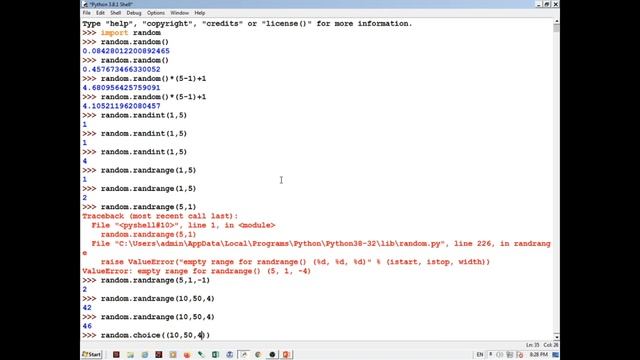This screenshot has height=360, width=640.
Task: Click the output value 46
Action: pyautogui.click(x=87, y=326)
